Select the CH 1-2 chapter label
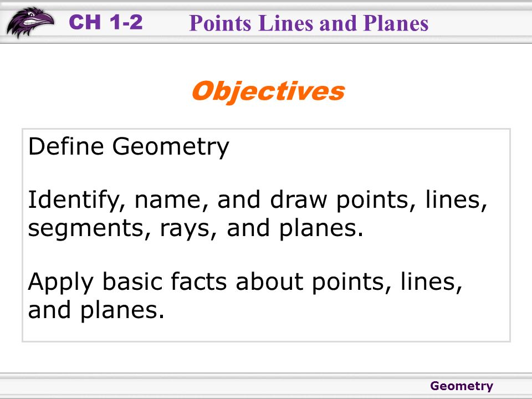The image size is (532, 399). [x=105, y=22]
